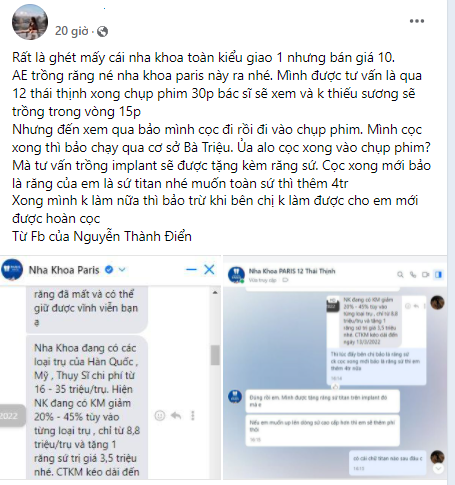Reply to the KM giảm promotion message
Image resolution: width=455 pixels, height=485 pixels.
click(x=176, y=415)
